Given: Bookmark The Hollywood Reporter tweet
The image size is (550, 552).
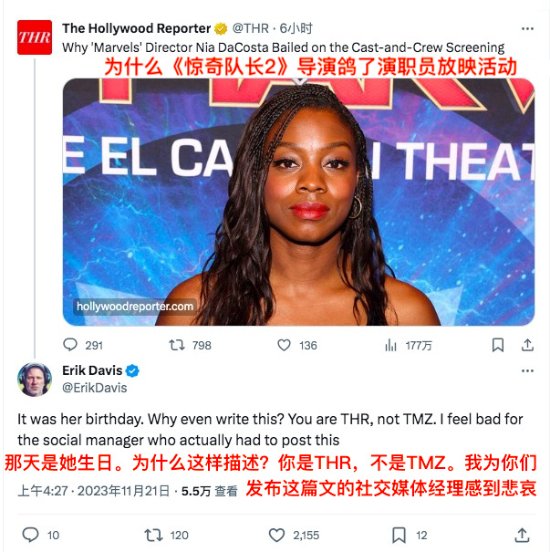Looking at the screenshot, I should tap(498, 345).
